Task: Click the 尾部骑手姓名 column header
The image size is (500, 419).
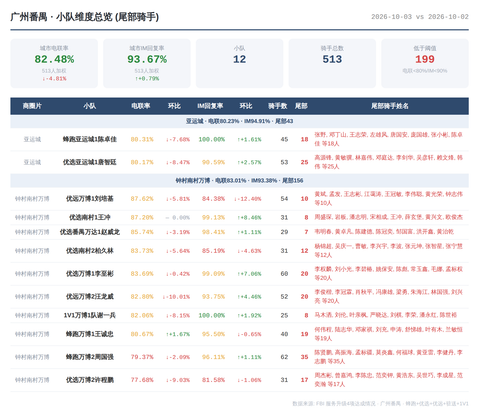Action: tap(390, 106)
